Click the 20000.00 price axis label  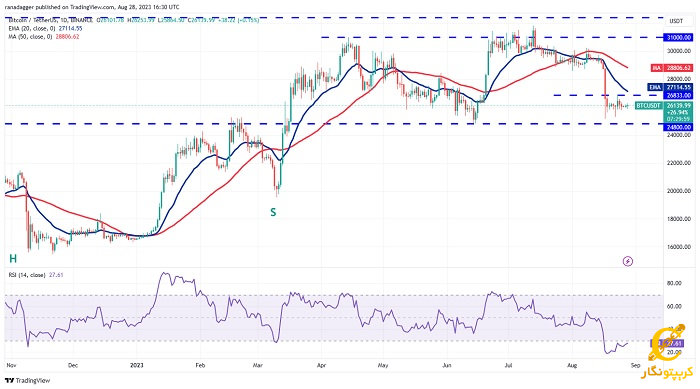pyautogui.click(x=679, y=191)
